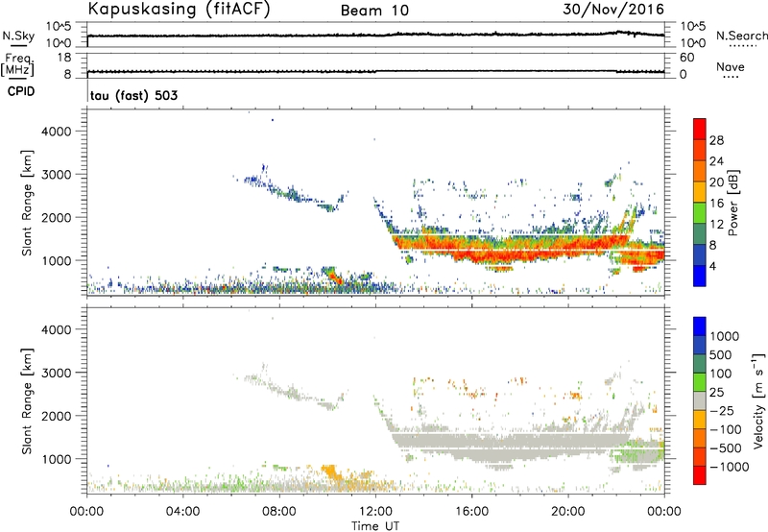Click the '20' label on Power colorbar
This screenshot has height=532, width=768.
tap(716, 182)
